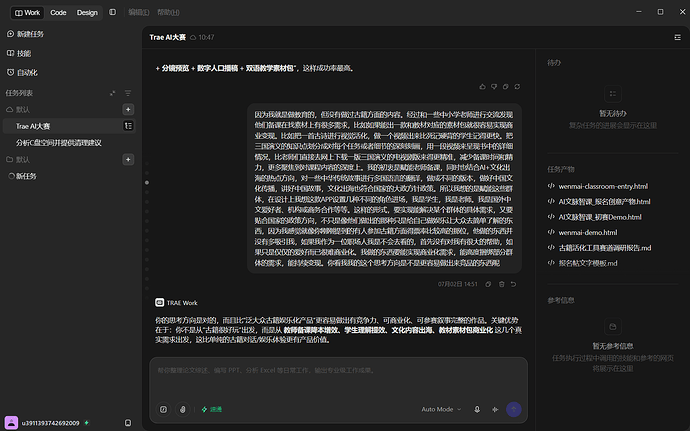Like the response with thumbs-up icon
Screen dimensions: 690x431
[482, 87]
